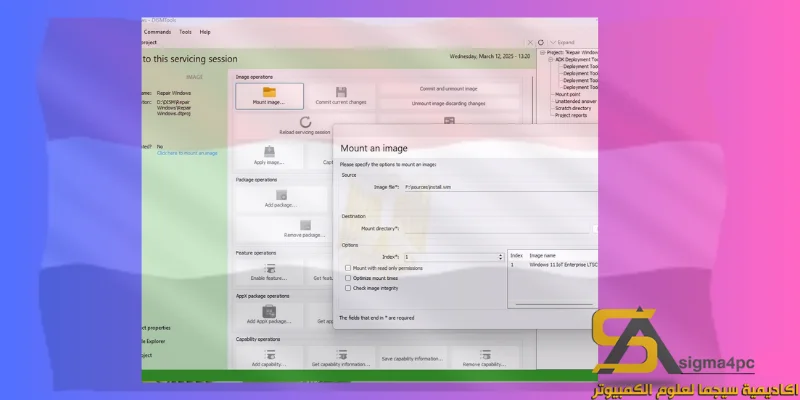Screen dimensions: 800x400
Task: Click the image list horizontal scrollbar
Action: [554, 305]
